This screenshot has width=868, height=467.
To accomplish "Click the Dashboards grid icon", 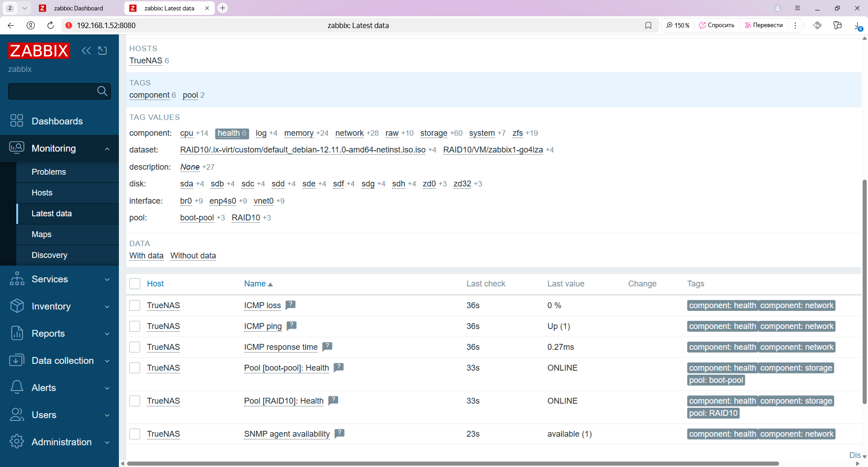I will point(17,121).
